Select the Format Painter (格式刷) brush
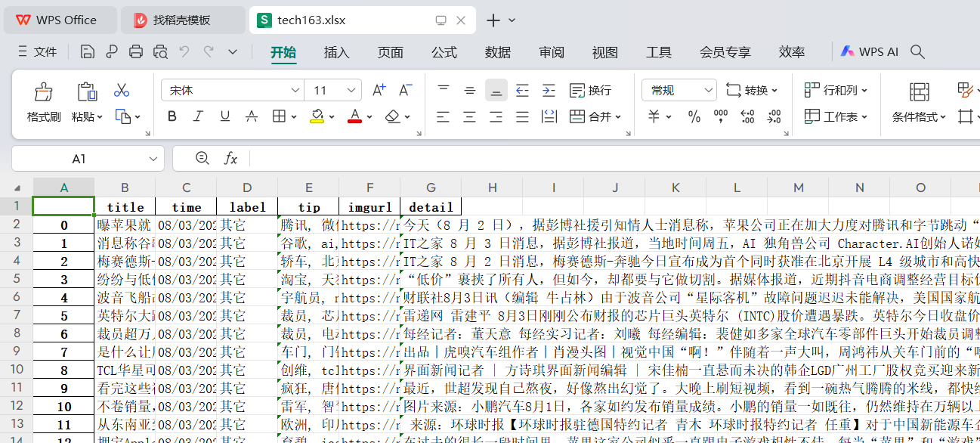The width and height of the screenshot is (980, 443). [x=43, y=91]
